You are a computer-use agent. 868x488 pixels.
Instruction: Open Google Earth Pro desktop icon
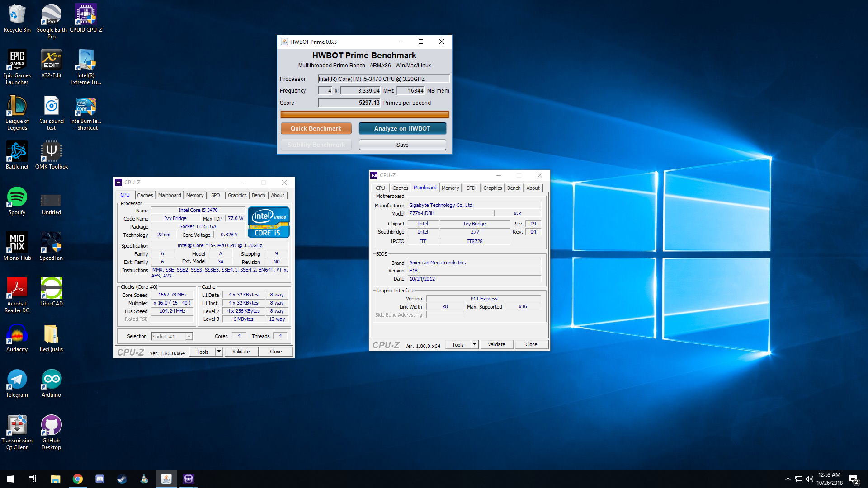[x=52, y=21]
